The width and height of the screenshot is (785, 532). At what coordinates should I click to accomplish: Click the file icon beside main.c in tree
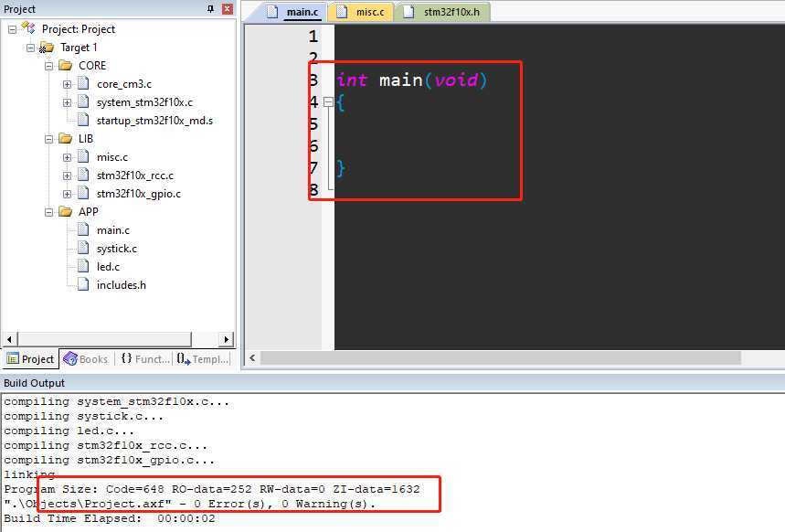click(x=83, y=229)
